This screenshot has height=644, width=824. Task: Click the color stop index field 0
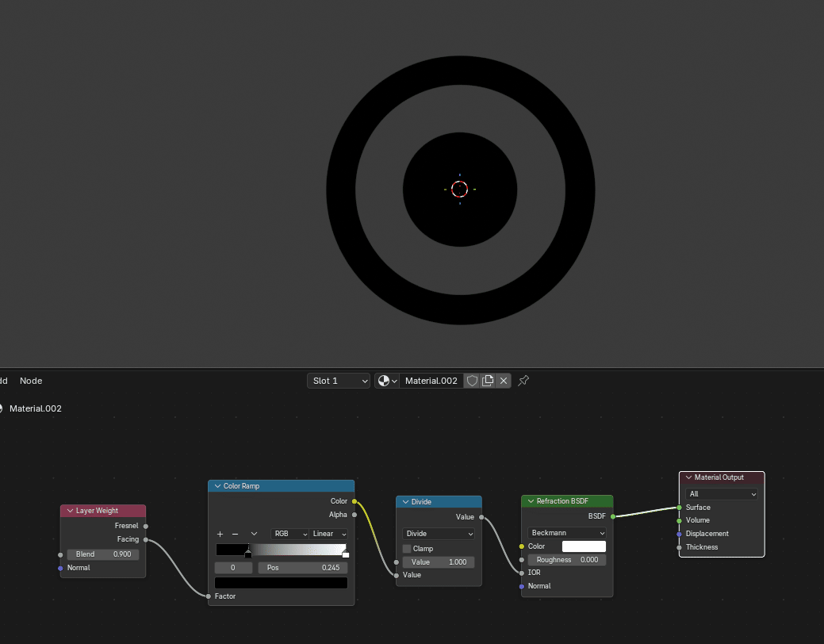tap(233, 568)
